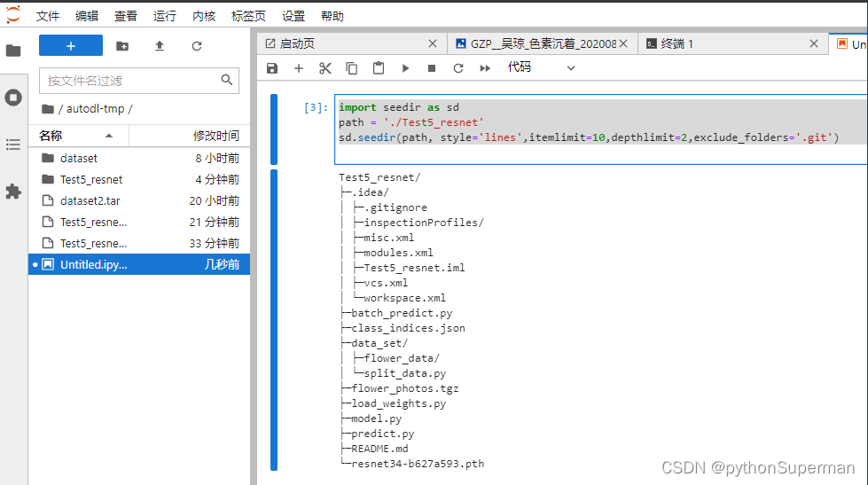
Task: Restart kernel and run all cells
Action: tap(485, 68)
